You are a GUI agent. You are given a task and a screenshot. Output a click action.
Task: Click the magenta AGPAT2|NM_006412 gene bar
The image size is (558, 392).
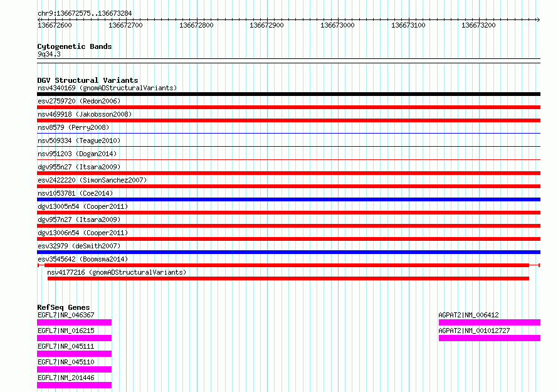coord(490,322)
